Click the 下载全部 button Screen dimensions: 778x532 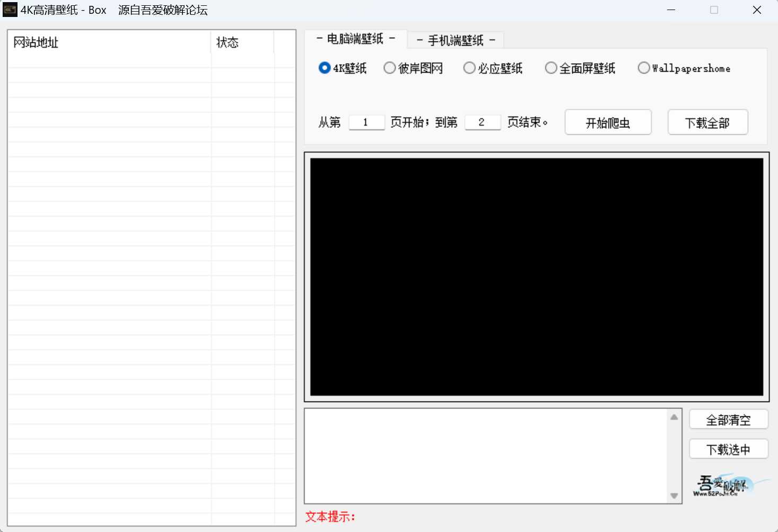point(707,123)
